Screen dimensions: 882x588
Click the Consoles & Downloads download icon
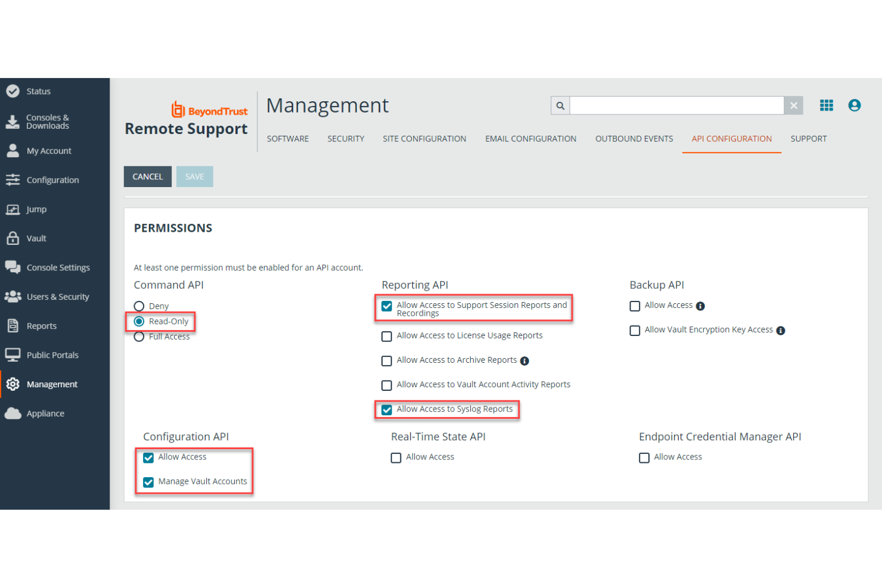pyautogui.click(x=13, y=122)
